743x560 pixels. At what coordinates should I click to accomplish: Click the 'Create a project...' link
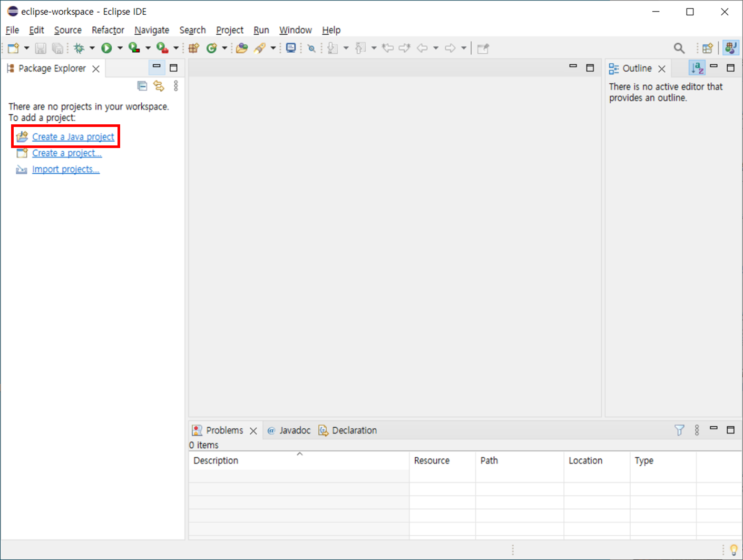67,153
